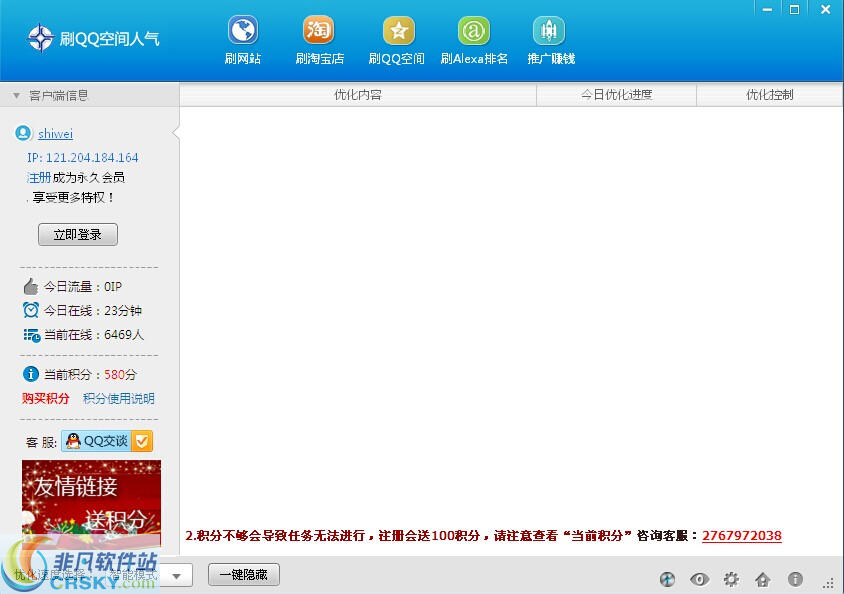The width and height of the screenshot is (844, 594).
Task: Open the 优化控制 tab
Action: point(770,95)
